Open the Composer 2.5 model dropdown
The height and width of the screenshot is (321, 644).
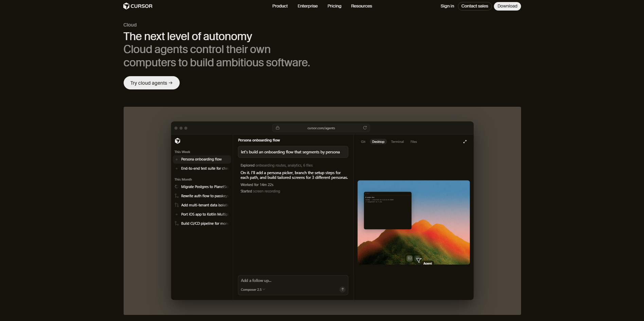coord(253,290)
